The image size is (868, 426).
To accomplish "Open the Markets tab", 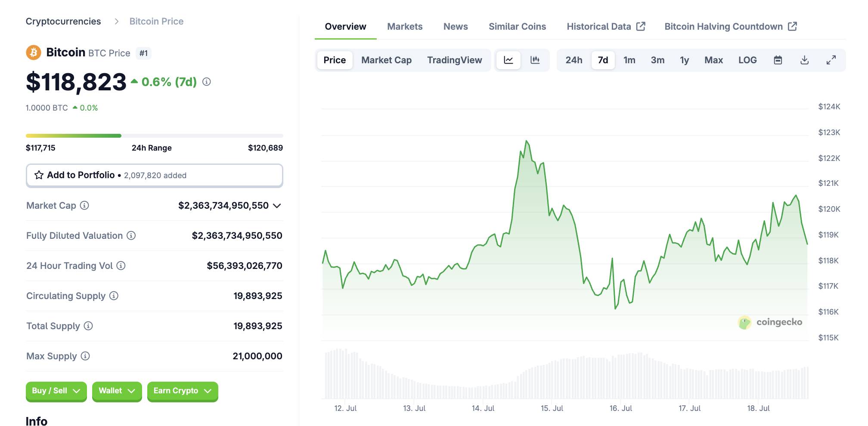I will pyautogui.click(x=405, y=27).
